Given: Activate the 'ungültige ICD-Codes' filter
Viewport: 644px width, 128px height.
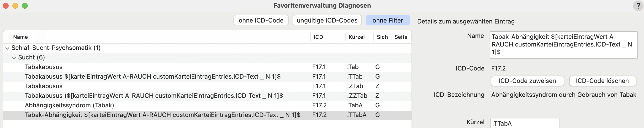Looking at the screenshot, I should point(327,20).
